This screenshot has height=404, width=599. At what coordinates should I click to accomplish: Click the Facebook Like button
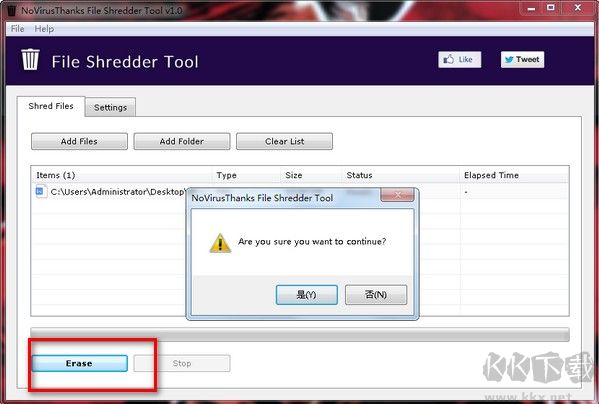pyautogui.click(x=460, y=60)
